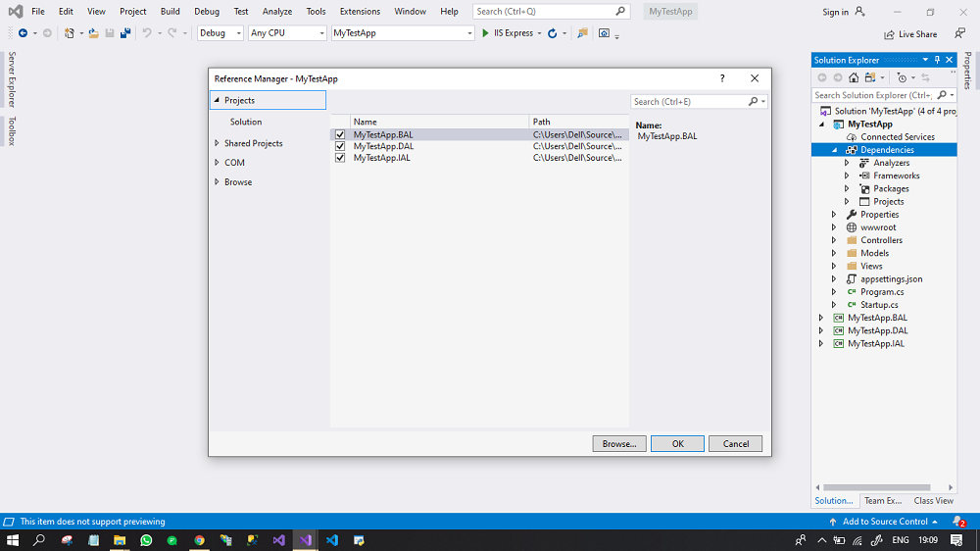Collapse the Projects category in Reference Manager
Screen dimensions: 980x551
coord(217,100)
